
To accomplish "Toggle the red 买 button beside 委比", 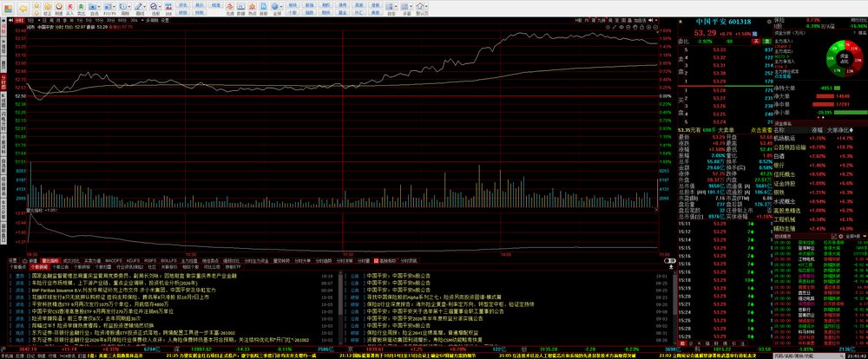I will pos(756,42).
